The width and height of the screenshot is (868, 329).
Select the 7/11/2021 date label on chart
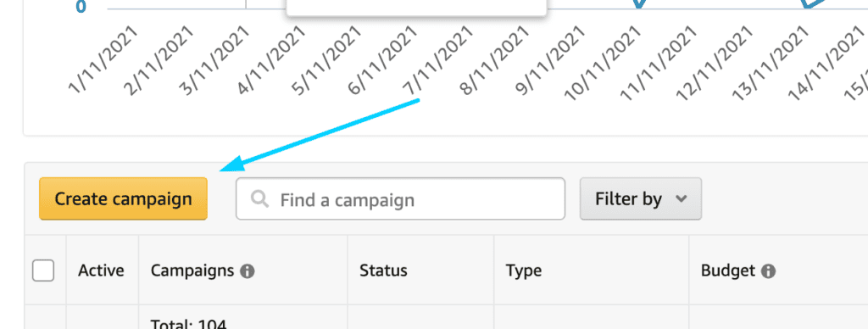click(438, 60)
